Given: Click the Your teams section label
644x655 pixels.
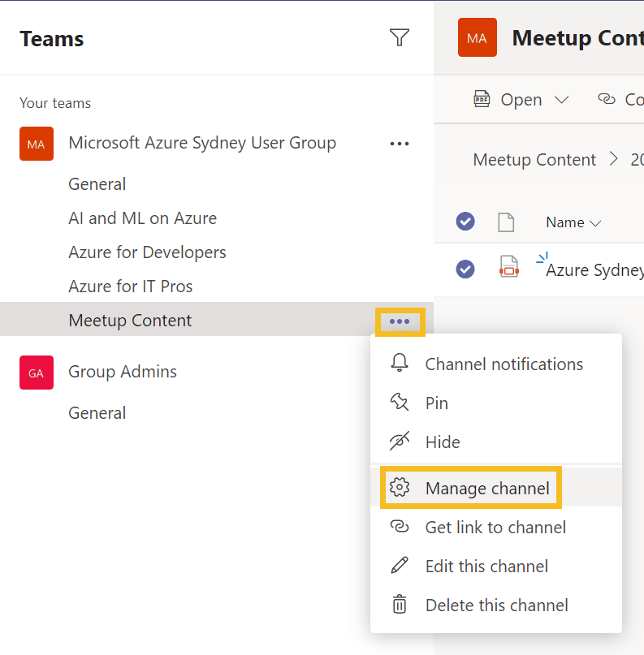Looking at the screenshot, I should [55, 103].
